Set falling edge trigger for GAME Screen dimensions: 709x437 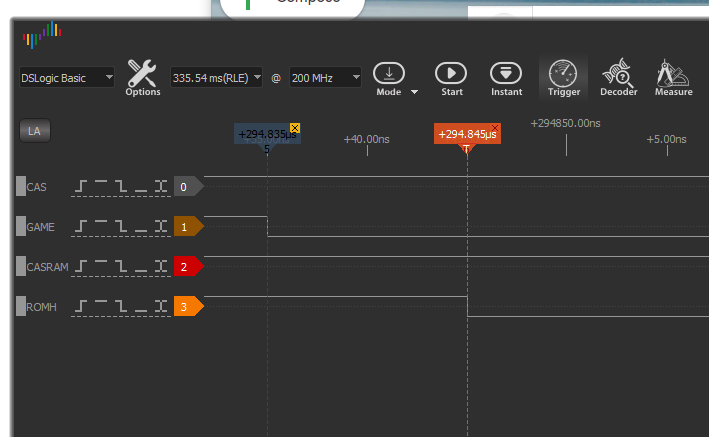click(x=121, y=226)
